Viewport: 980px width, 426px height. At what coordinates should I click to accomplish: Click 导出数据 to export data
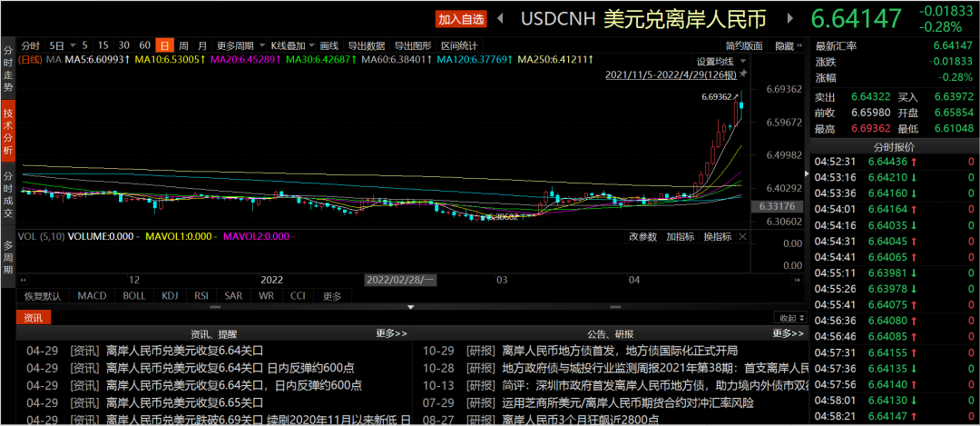pos(367,45)
